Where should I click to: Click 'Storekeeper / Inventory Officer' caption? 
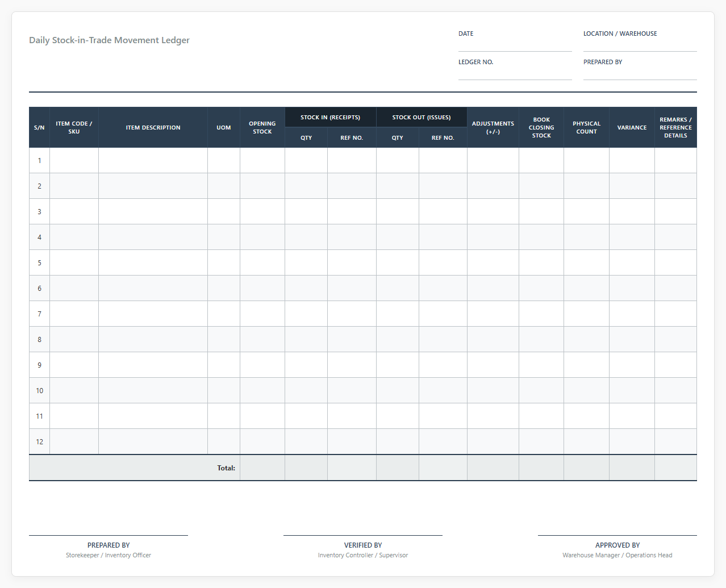tap(109, 555)
